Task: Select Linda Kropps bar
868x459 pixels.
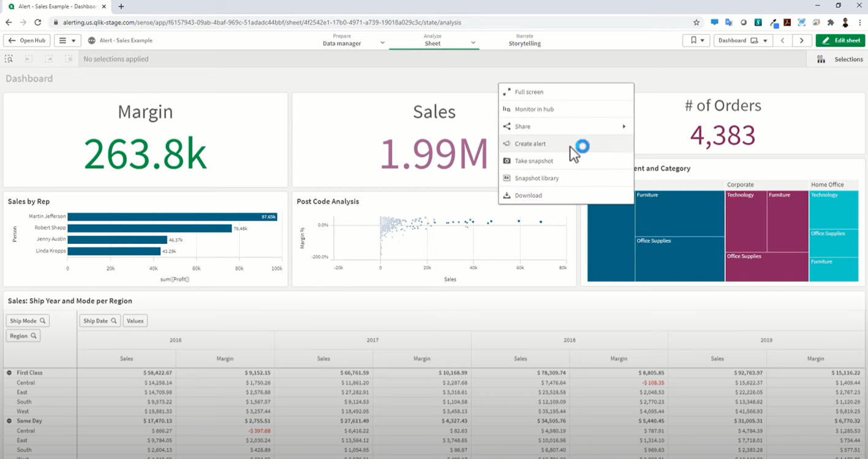Action: coord(114,251)
